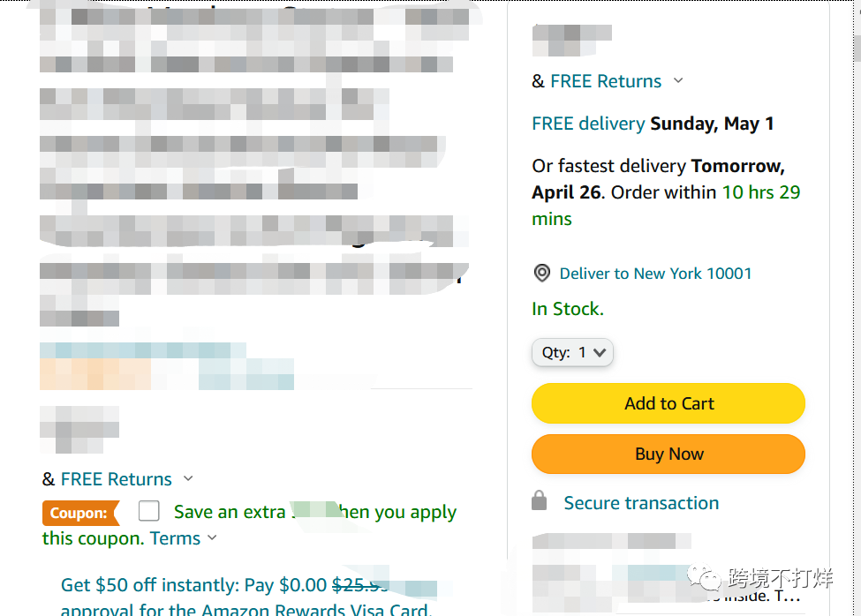Click the coupon Terms link
Image resolution: width=861 pixels, height=616 pixels.
coord(175,538)
